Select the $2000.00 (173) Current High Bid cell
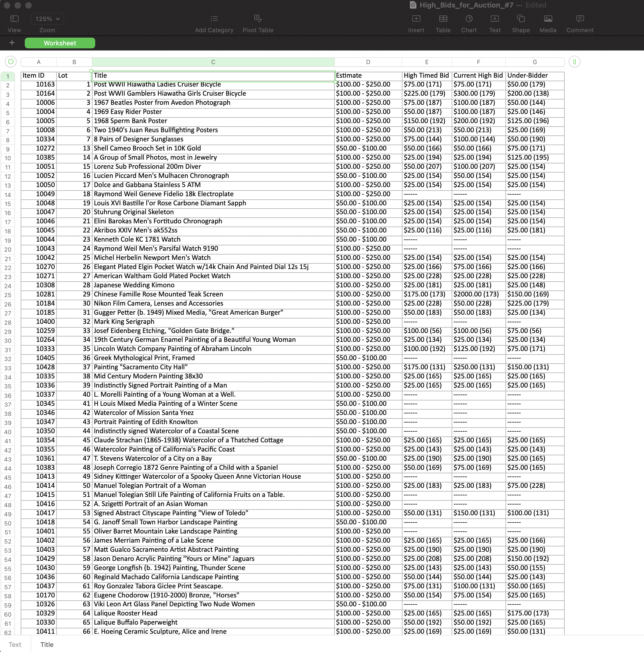Viewport: 644px width, 652px height. tap(478, 294)
